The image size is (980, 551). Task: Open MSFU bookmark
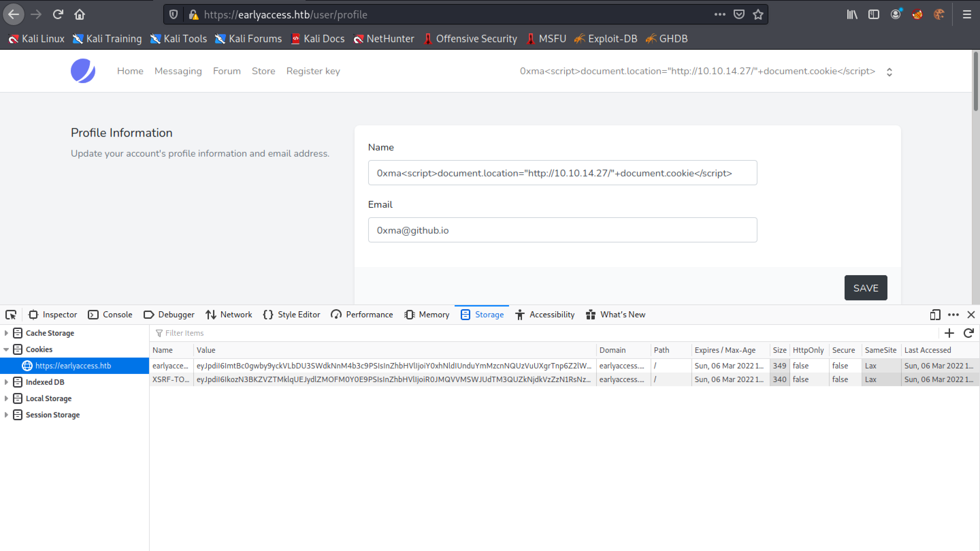(x=546, y=39)
